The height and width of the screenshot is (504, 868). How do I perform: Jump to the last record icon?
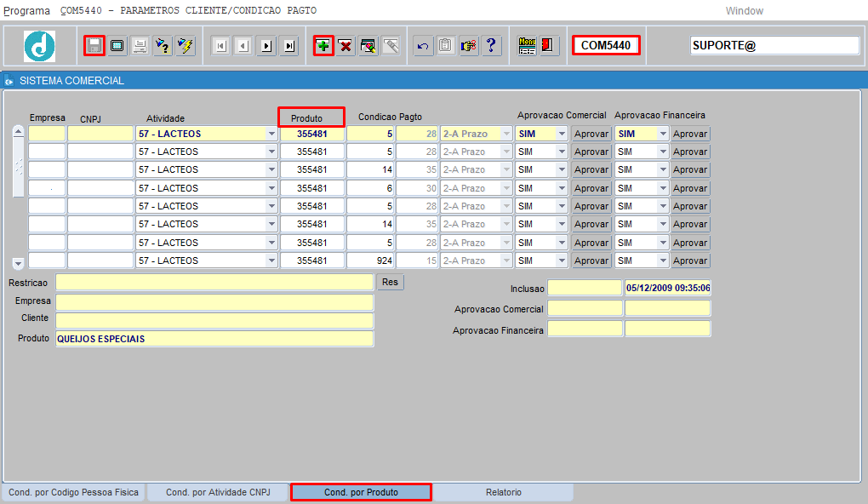click(x=289, y=45)
